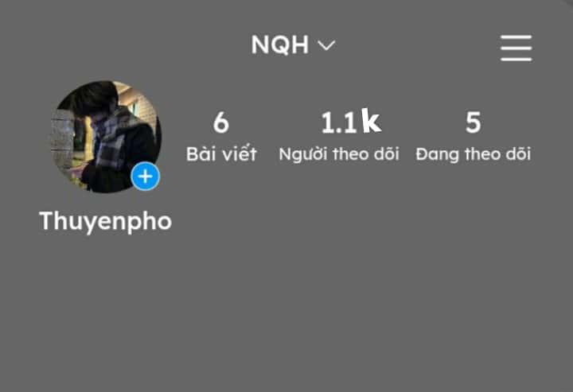573x392 pixels.
Task: Open settings from three-line icon
Action: click(x=516, y=48)
